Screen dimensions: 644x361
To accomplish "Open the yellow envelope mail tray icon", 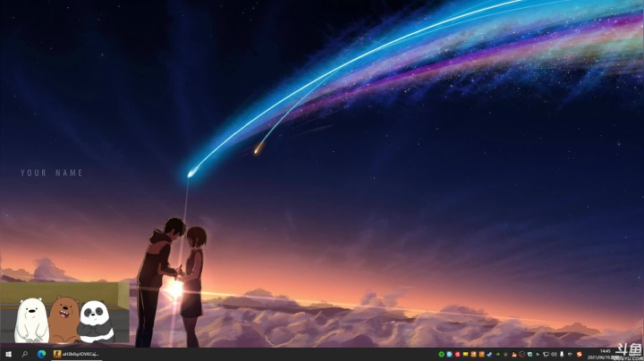I will (x=466, y=354).
